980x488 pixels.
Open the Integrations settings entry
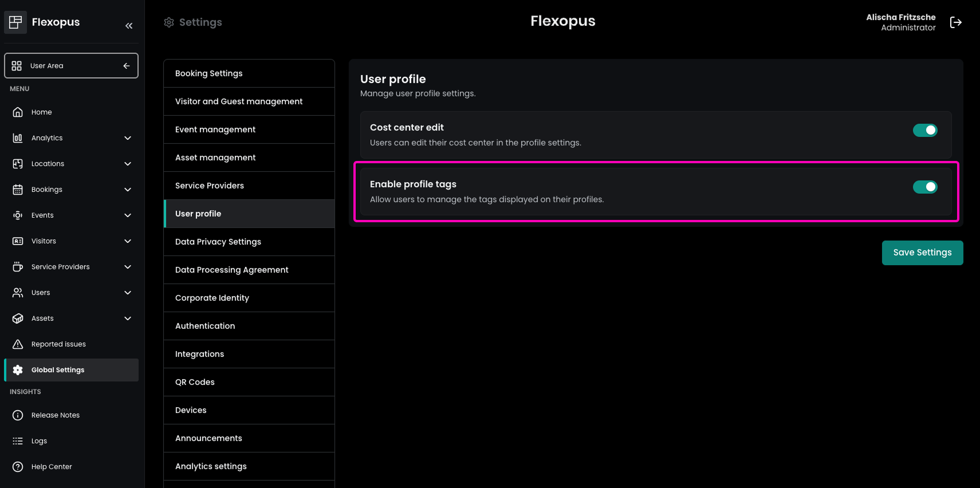tap(249, 354)
